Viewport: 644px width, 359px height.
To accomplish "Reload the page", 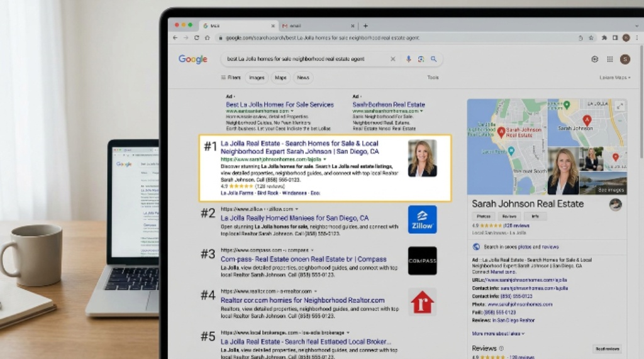I will pyautogui.click(x=197, y=38).
